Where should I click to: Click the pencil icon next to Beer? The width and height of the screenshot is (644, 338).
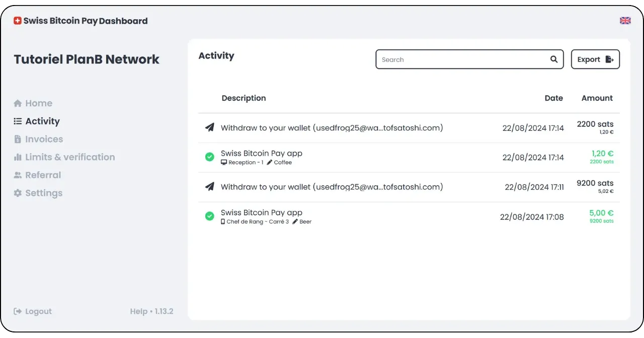click(295, 222)
